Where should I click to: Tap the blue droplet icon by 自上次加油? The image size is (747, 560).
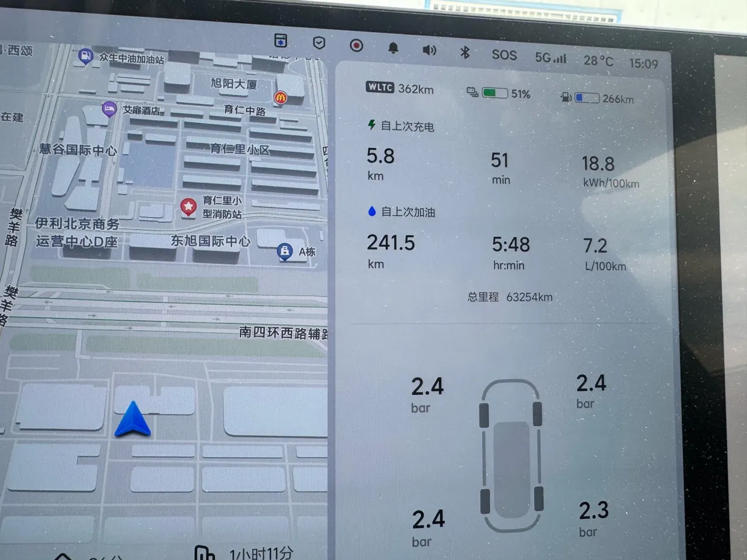372,211
